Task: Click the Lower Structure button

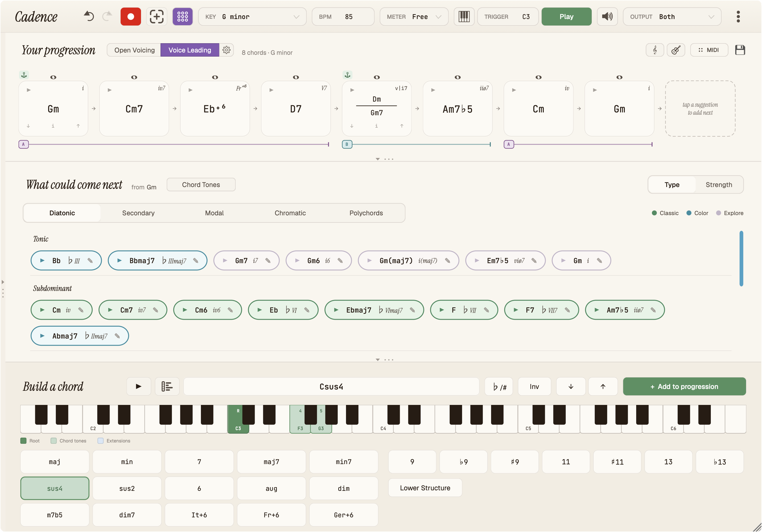Action: coord(425,488)
